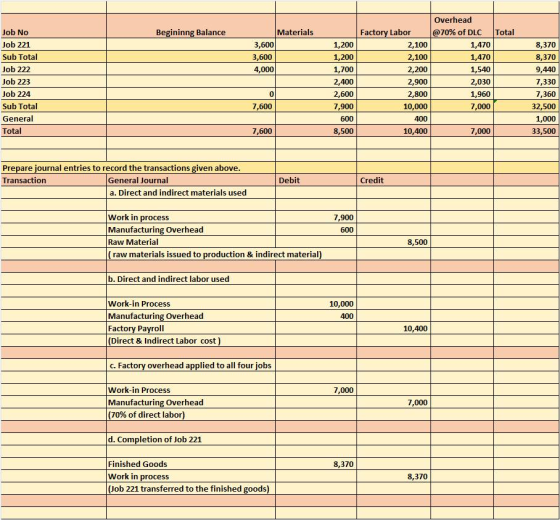The image size is (560, 520).
Task: Select the 'Job 221' row label
Action: click(53, 45)
